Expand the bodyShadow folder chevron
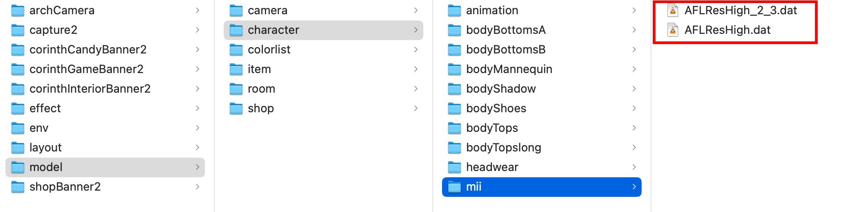Screen dimensions: 868x212 point(634,89)
